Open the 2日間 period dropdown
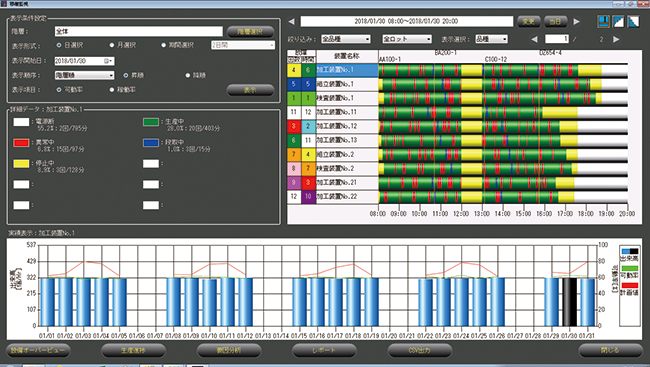The width and height of the screenshot is (650, 367). click(x=243, y=45)
